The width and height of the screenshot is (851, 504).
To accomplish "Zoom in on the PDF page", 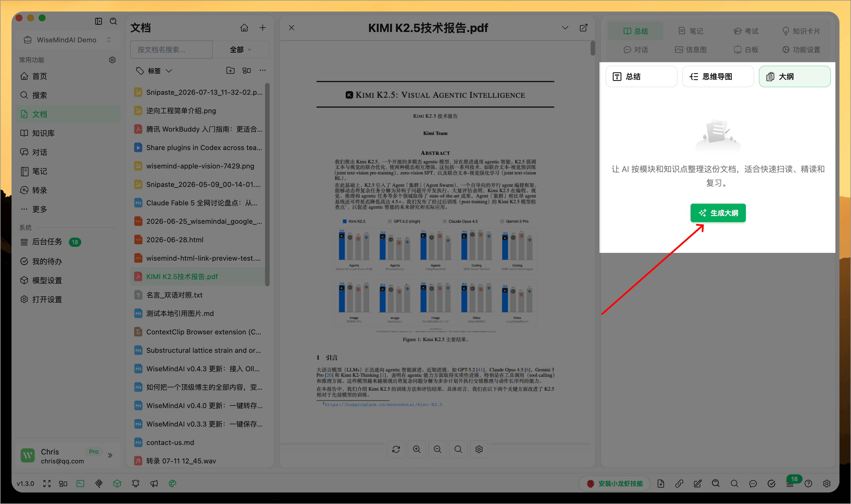I will [417, 449].
